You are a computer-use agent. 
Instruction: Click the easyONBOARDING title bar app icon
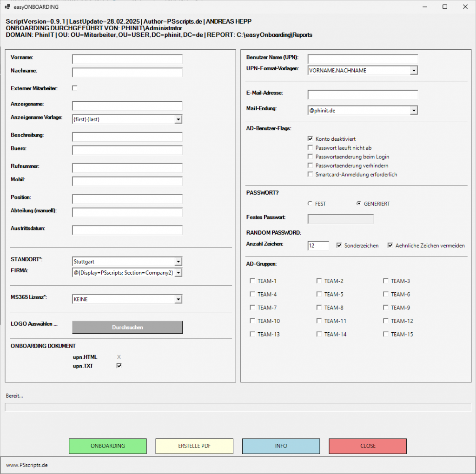coord(7,7)
